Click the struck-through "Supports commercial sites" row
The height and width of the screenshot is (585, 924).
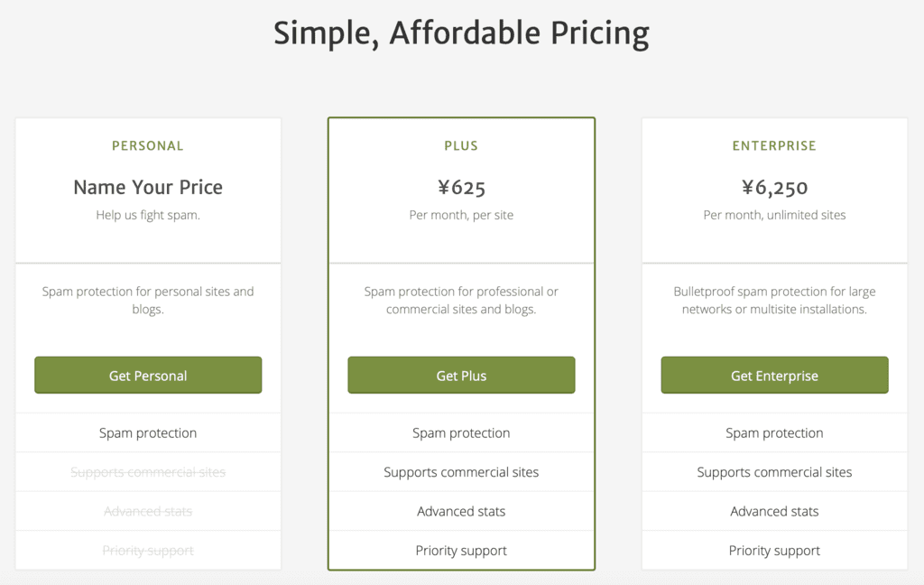[x=148, y=472]
